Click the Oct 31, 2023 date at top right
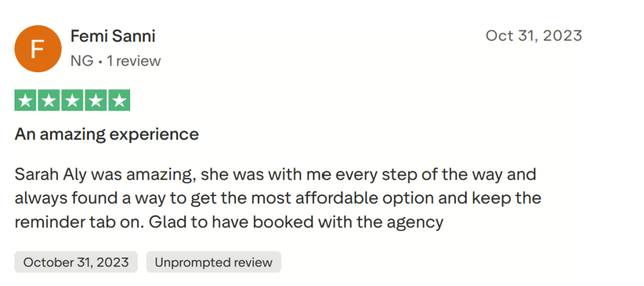Image resolution: width=644 pixels, height=286 pixels. click(533, 36)
